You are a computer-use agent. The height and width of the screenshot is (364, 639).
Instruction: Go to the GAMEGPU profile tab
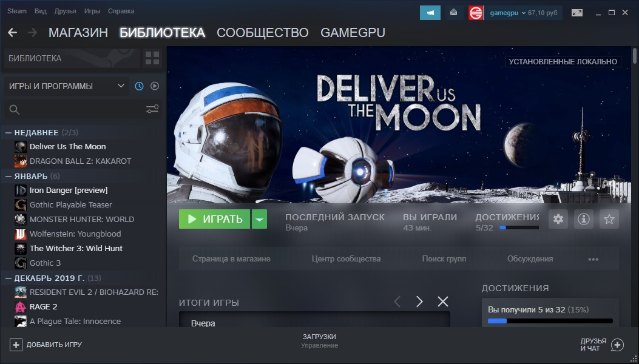pos(353,33)
